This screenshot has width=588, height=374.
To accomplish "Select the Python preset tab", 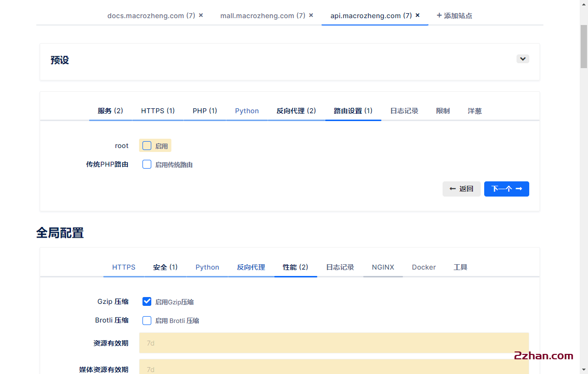I will click(247, 111).
